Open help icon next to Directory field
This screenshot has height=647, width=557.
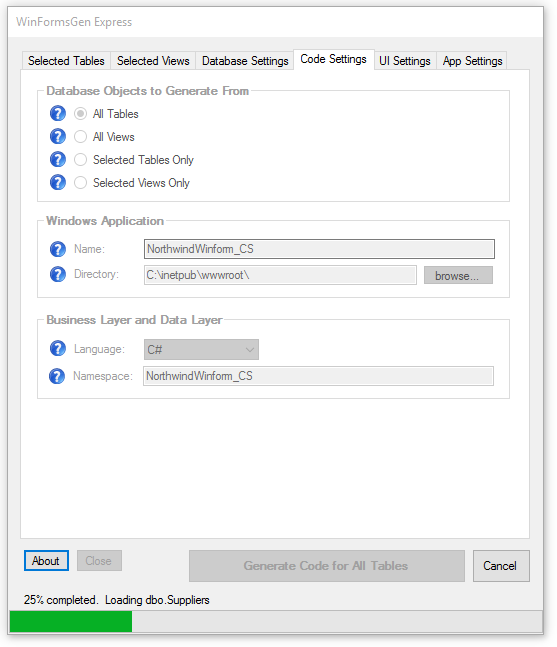(x=58, y=274)
